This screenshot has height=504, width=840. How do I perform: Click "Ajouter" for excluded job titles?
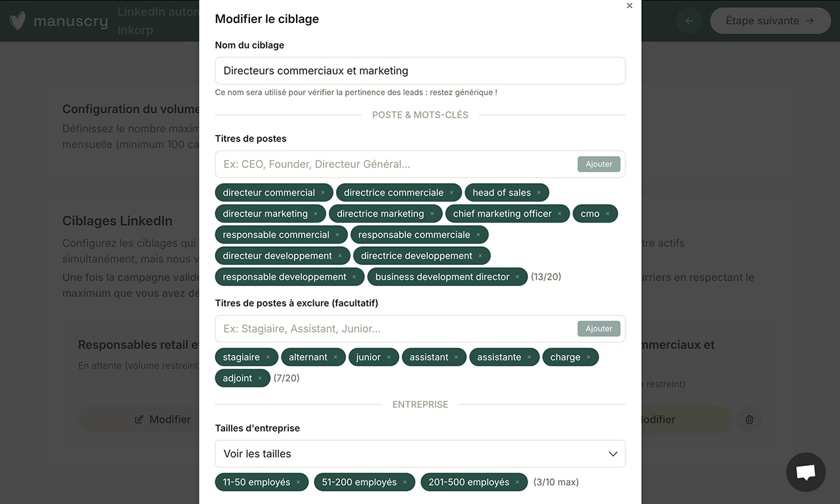tap(598, 328)
